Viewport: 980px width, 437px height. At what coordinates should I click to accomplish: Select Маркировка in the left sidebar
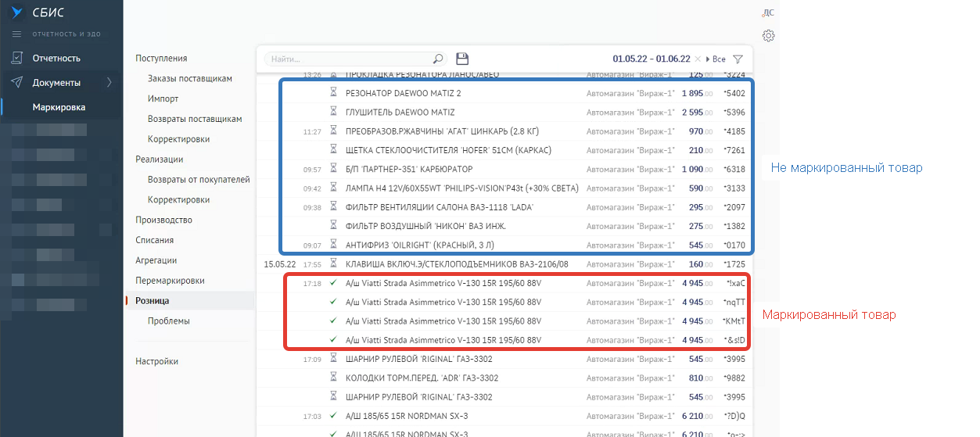click(59, 107)
